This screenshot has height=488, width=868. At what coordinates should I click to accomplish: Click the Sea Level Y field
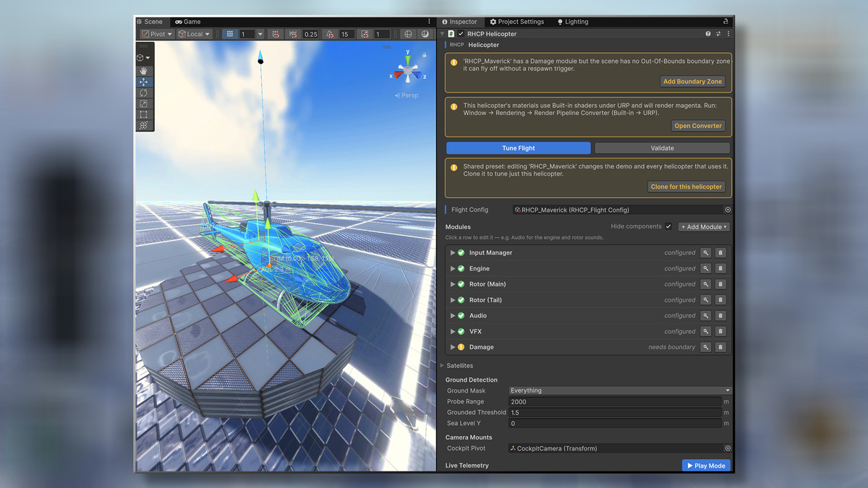point(615,423)
